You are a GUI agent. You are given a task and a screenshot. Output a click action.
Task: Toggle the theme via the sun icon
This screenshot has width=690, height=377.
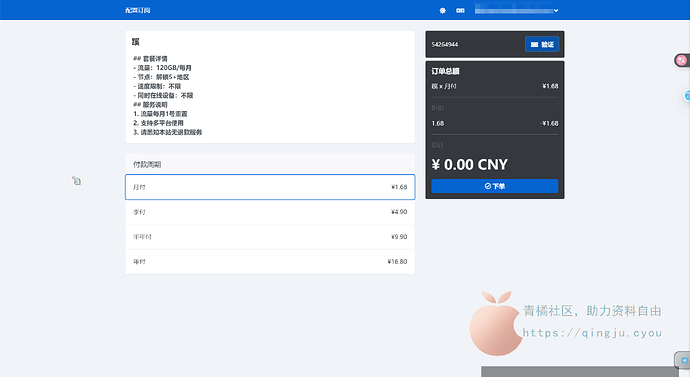click(x=443, y=10)
